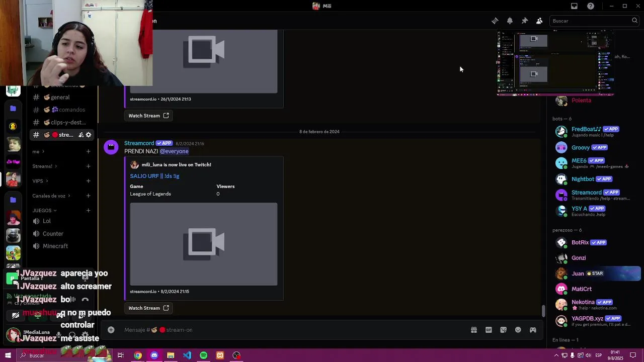The height and width of the screenshot is (362, 644).
Task: Collapse the JUEGOS category
Action: coord(44,210)
